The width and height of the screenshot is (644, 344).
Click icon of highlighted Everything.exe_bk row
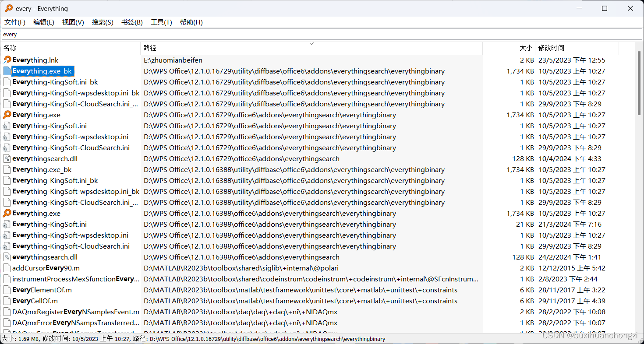(7, 71)
